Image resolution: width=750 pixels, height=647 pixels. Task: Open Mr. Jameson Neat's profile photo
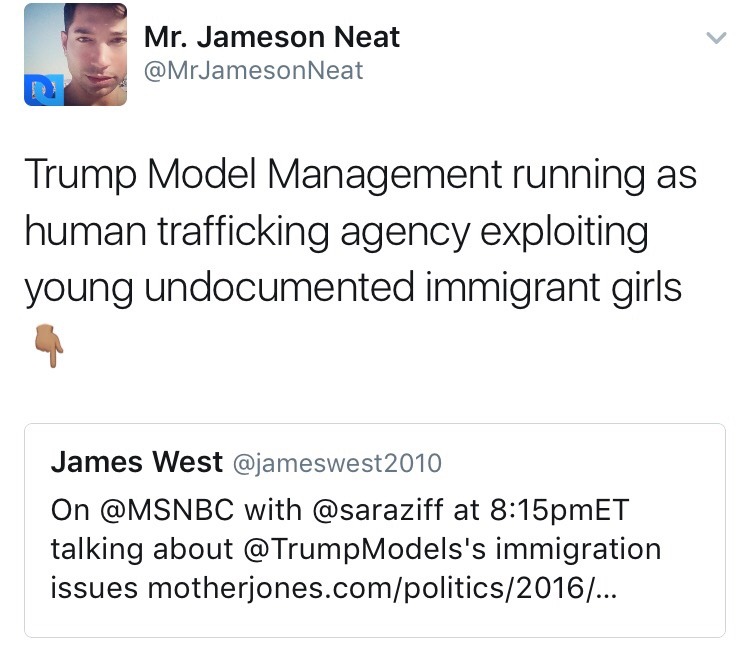[75, 54]
